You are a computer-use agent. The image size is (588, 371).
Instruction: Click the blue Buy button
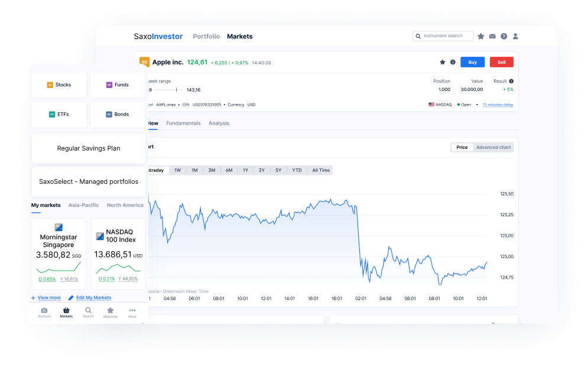click(x=473, y=62)
